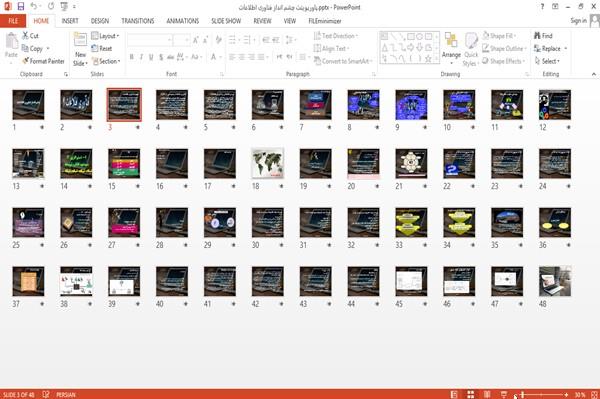The height and width of the screenshot is (399, 600).
Task: Switch to the FILEminimizer tab
Action: (x=325, y=21)
